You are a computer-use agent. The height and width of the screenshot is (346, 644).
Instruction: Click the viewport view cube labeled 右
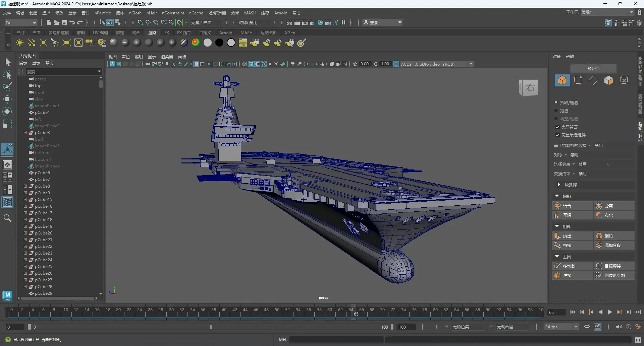[x=529, y=88]
